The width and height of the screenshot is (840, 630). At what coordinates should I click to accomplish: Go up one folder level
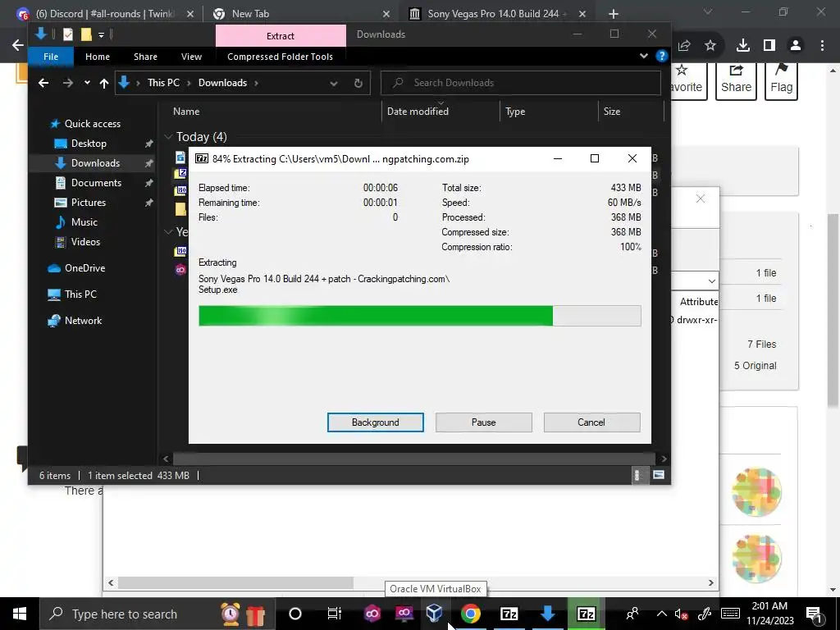[x=104, y=83]
